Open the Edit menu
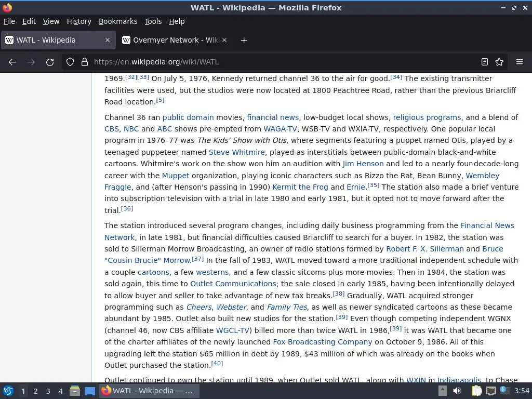Screen dimensions: 532x399 29,21
